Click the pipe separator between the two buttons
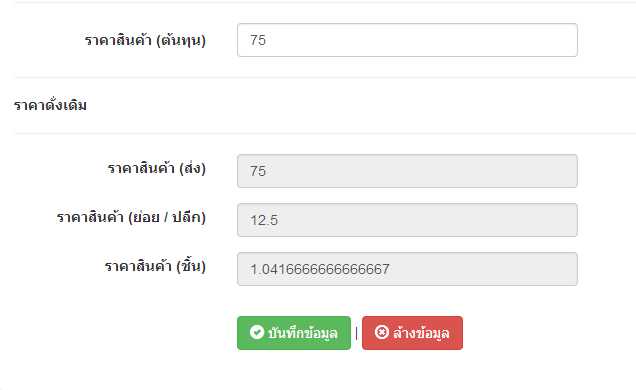 point(356,333)
